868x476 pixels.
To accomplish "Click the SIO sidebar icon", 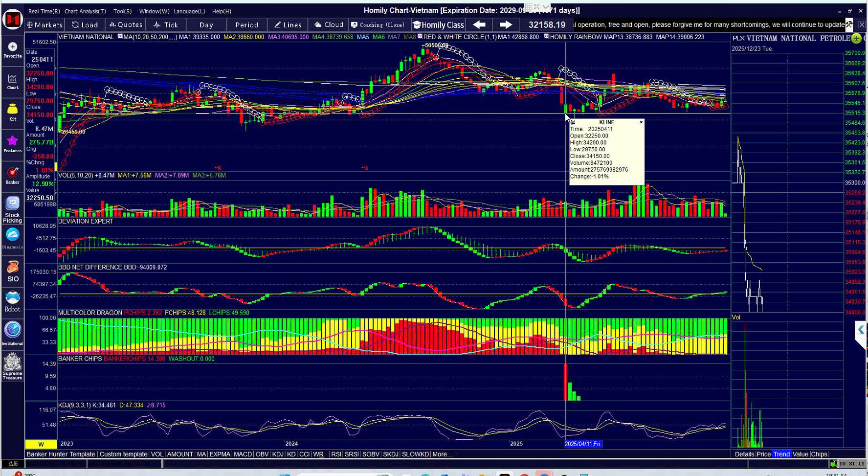I will tap(12, 272).
